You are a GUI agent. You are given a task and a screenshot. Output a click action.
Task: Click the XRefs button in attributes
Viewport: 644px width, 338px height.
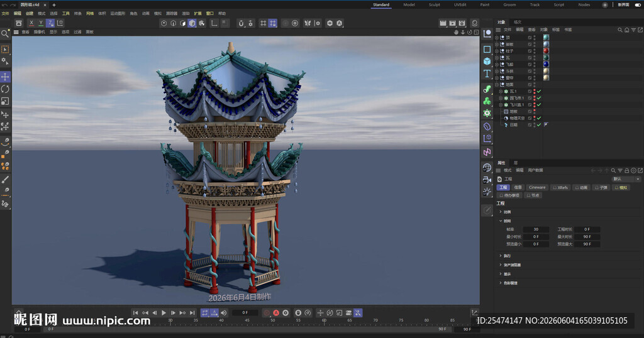[x=560, y=187]
